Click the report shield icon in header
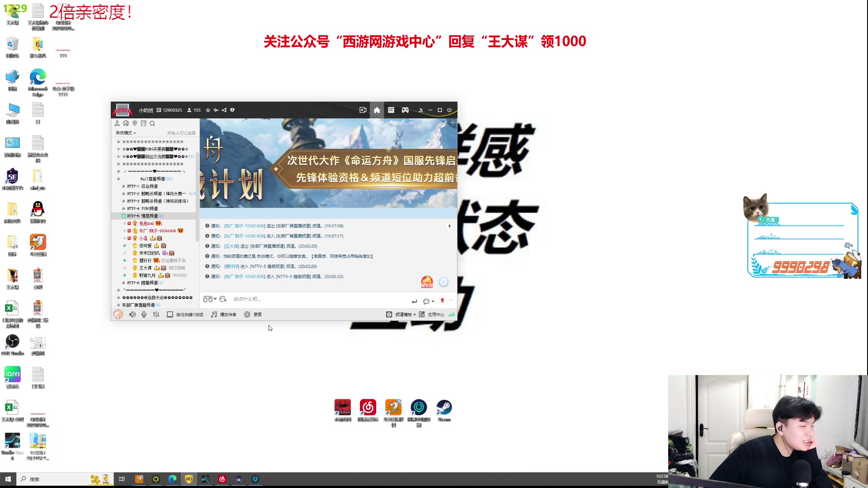 point(232,110)
